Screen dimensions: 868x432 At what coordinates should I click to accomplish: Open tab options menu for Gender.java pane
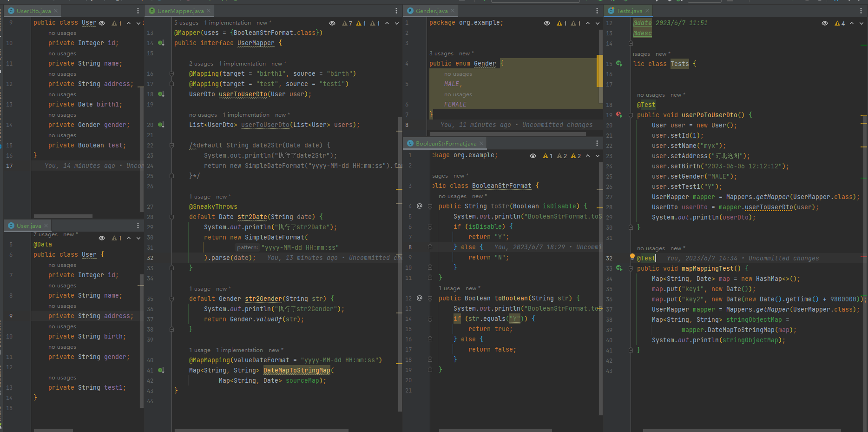(597, 11)
